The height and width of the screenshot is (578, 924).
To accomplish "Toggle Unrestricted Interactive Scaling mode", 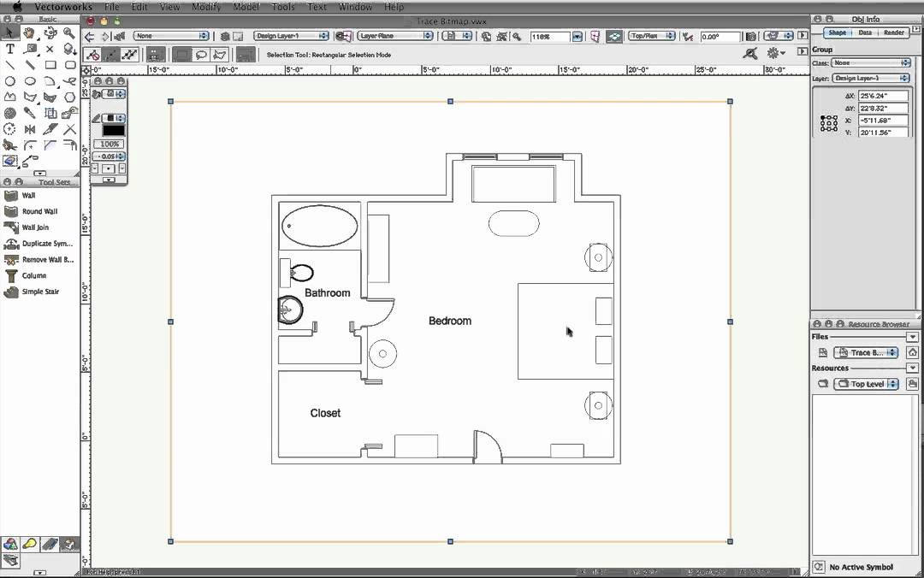I will (x=129, y=55).
